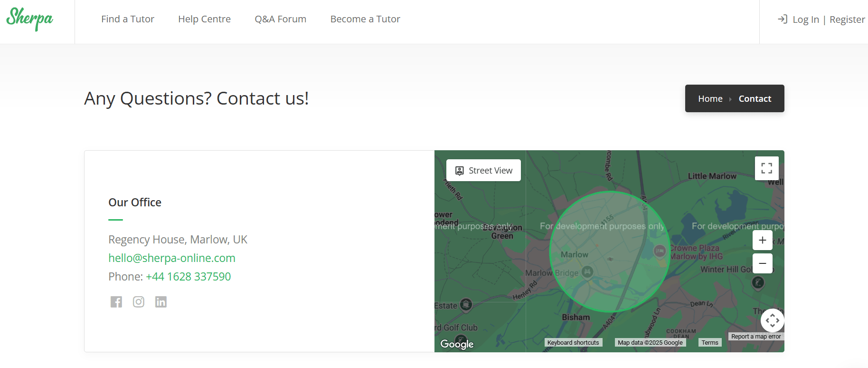Open map camera controls button
The width and height of the screenshot is (868, 368).
click(772, 320)
